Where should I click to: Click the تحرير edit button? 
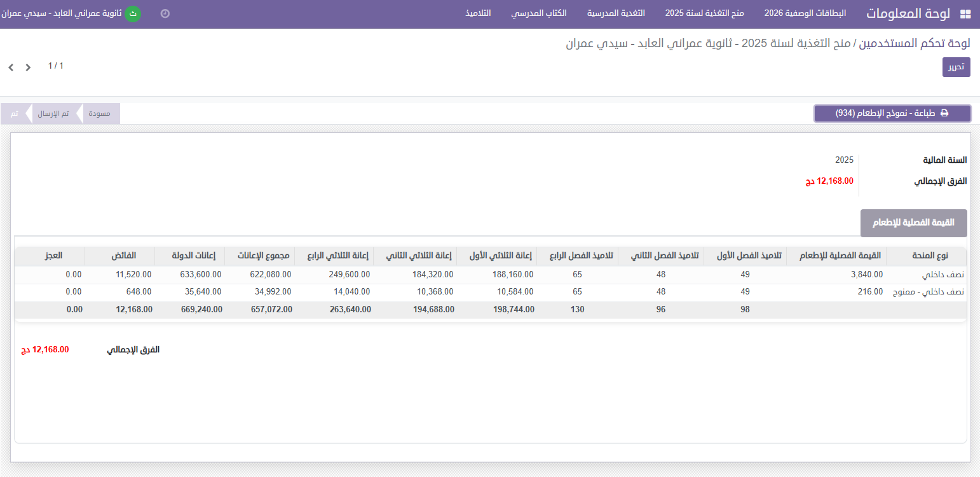tap(956, 67)
